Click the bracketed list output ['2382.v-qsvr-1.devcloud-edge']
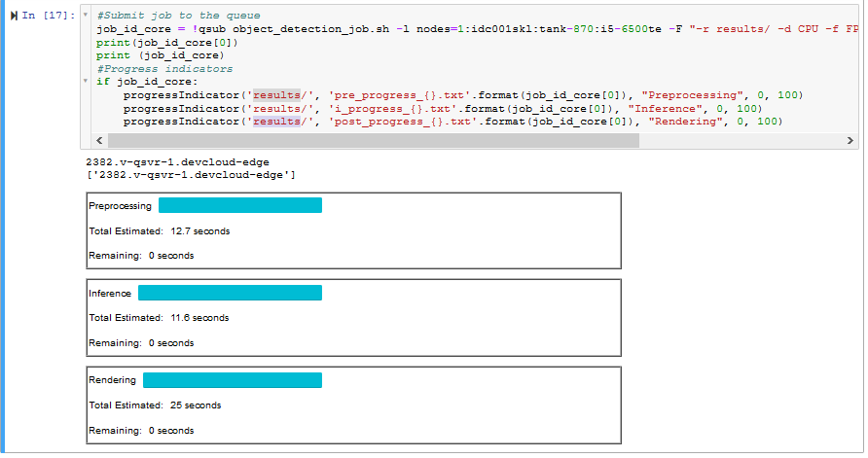 (191, 175)
